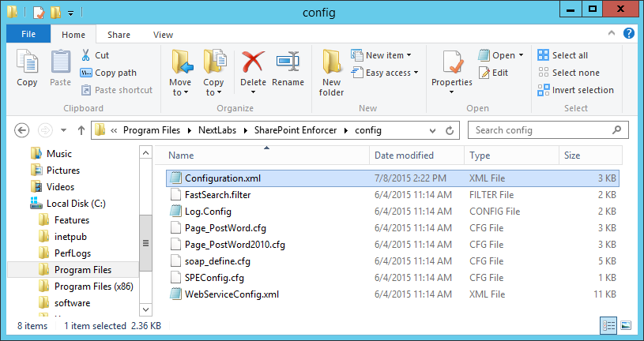Click the Copy icon in Clipboard group
The height and width of the screenshot is (341, 644).
click(x=27, y=63)
